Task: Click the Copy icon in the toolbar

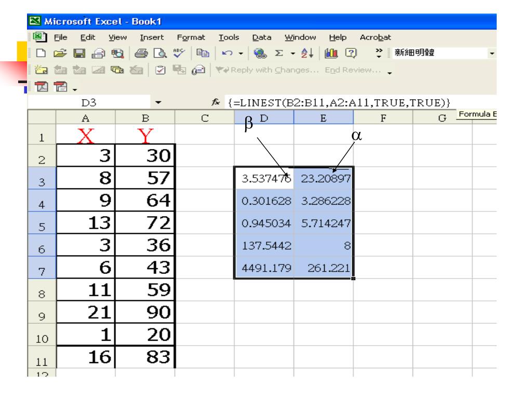Action: [203, 54]
